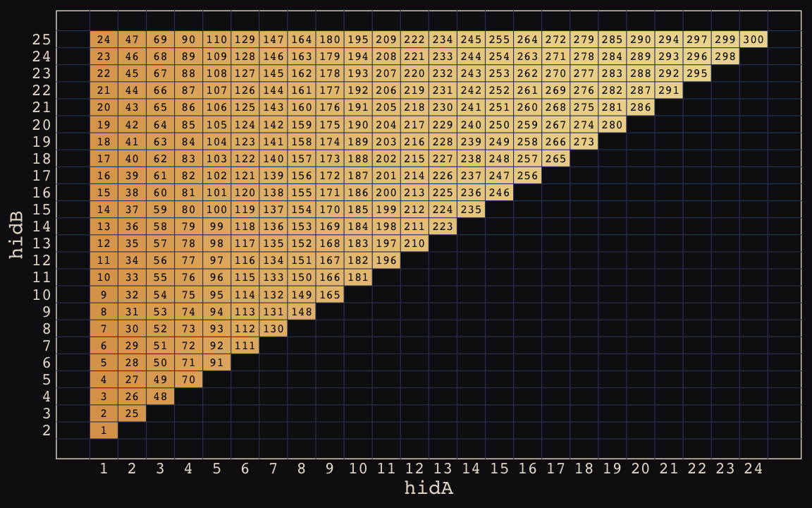812x508 pixels.
Task: Click the cell labeled 48
Action: [x=160, y=397]
